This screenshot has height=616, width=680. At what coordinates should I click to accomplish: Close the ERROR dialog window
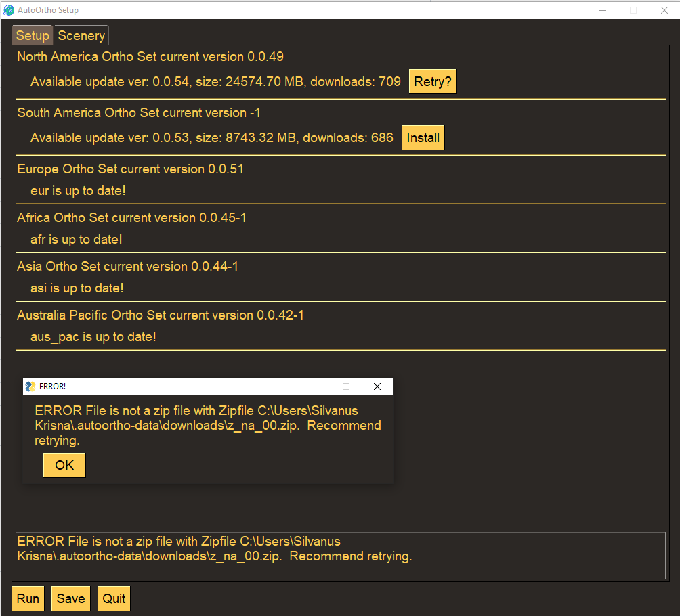pos(377,386)
